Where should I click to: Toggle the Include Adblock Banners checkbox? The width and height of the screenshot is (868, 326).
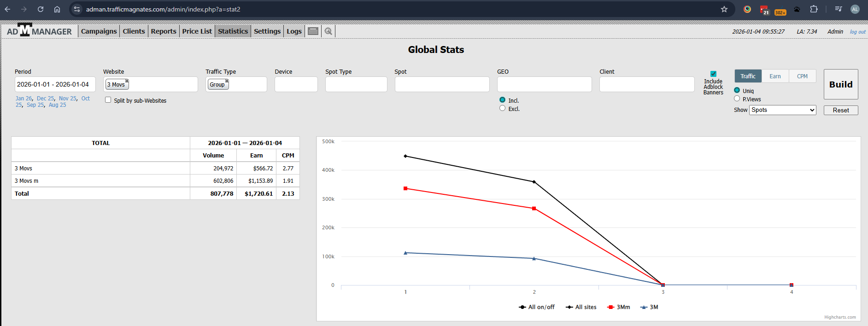pyautogui.click(x=713, y=74)
